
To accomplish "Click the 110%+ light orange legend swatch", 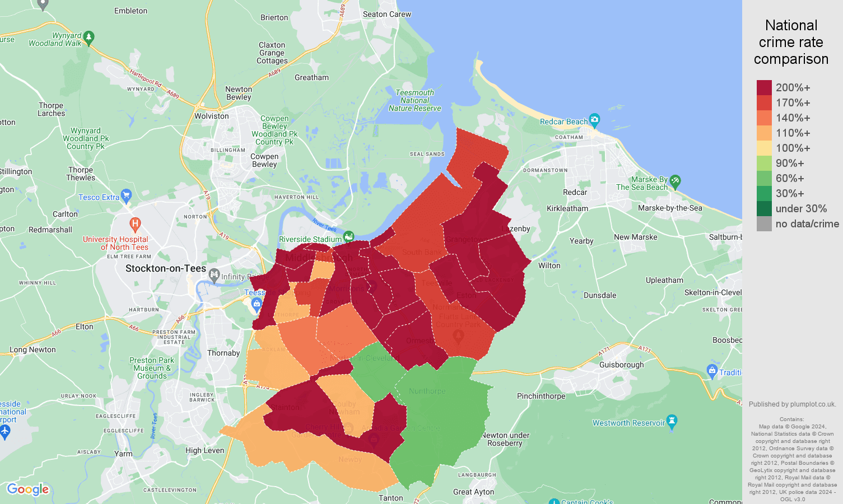I will [764, 133].
